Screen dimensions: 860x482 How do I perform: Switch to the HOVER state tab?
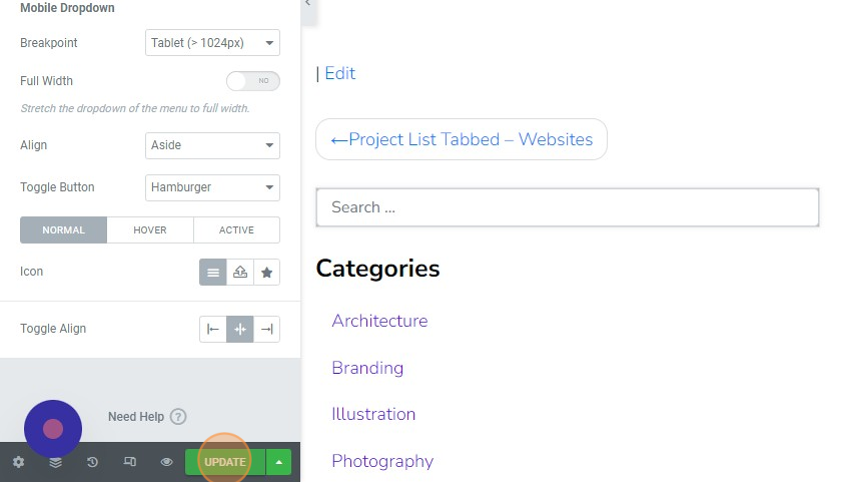click(150, 230)
